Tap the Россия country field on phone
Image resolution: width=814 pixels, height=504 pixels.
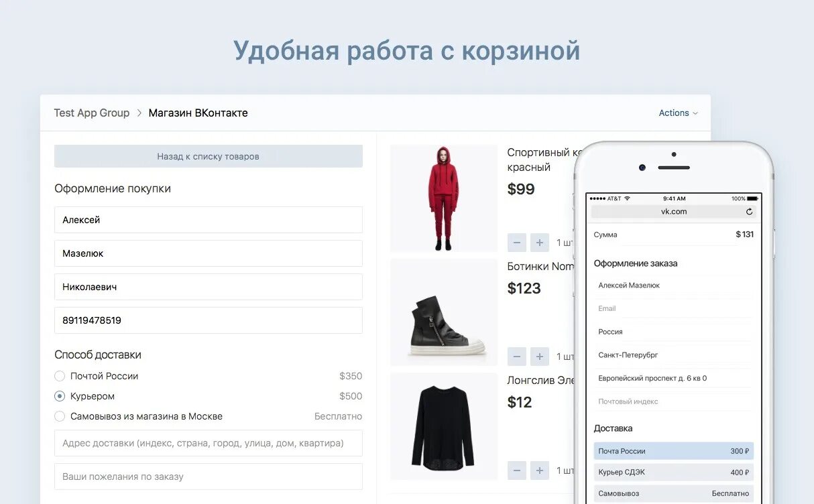coord(674,332)
